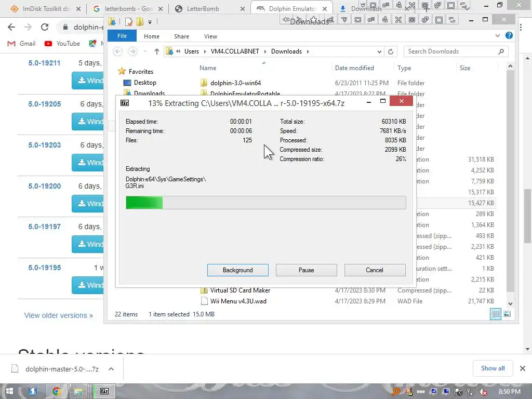532x399 pixels.
Task: Sort files by Date modified column
Action: click(354, 68)
